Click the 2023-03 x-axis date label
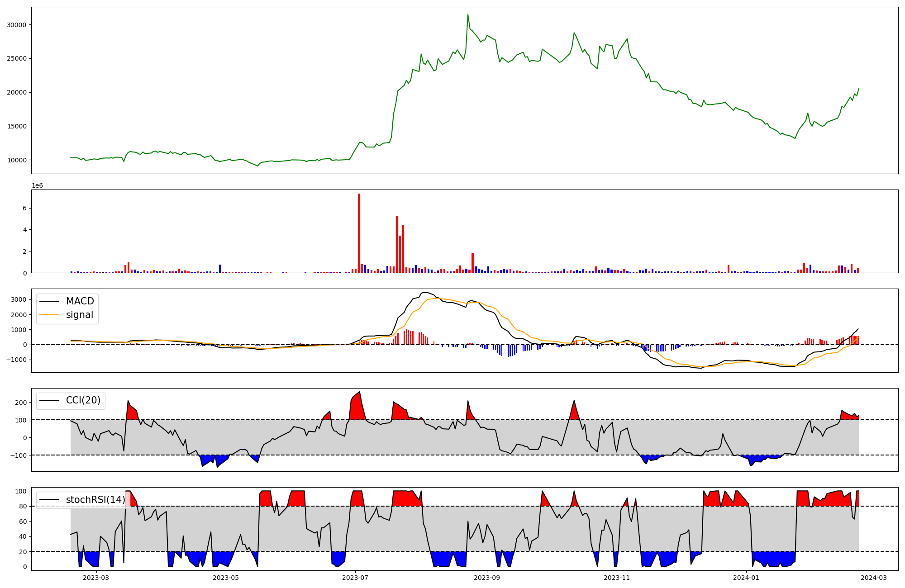This screenshot has height=588, width=905. pos(96,578)
